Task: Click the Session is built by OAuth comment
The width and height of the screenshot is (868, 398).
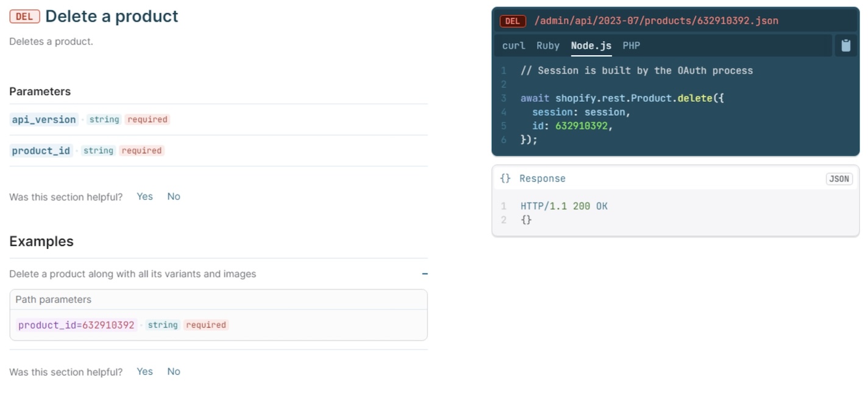Action: tap(636, 71)
